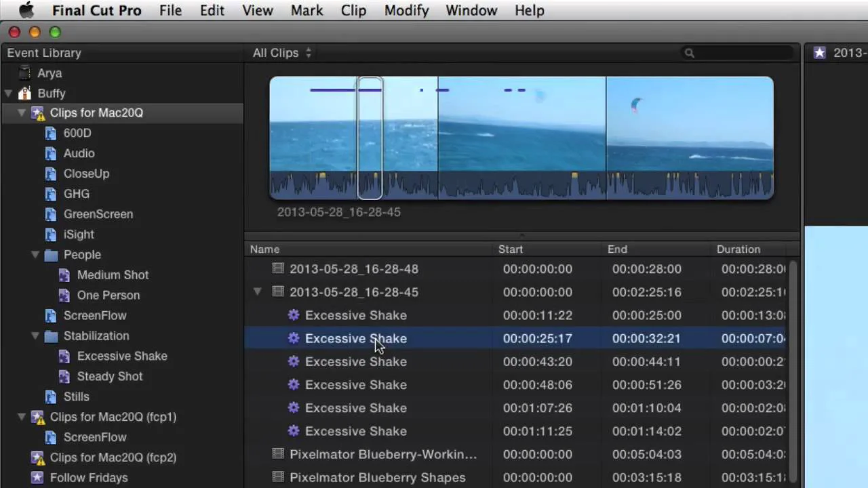Screen dimensions: 868x488
Task: Select the Steady Shot smart collection icon
Action: pos(64,376)
